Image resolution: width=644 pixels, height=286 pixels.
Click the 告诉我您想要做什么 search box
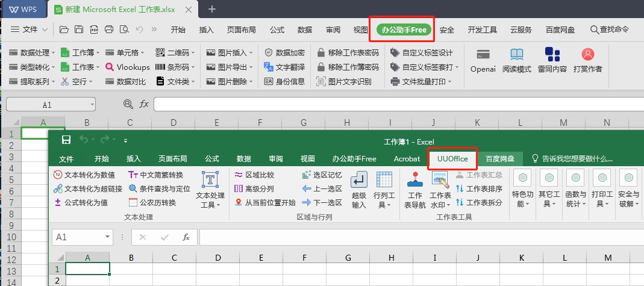pos(572,159)
